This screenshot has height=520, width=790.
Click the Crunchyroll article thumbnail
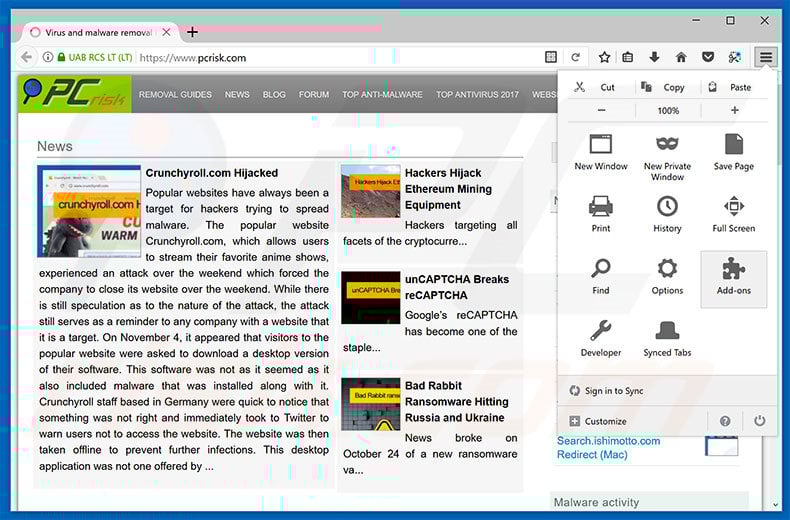tap(89, 211)
